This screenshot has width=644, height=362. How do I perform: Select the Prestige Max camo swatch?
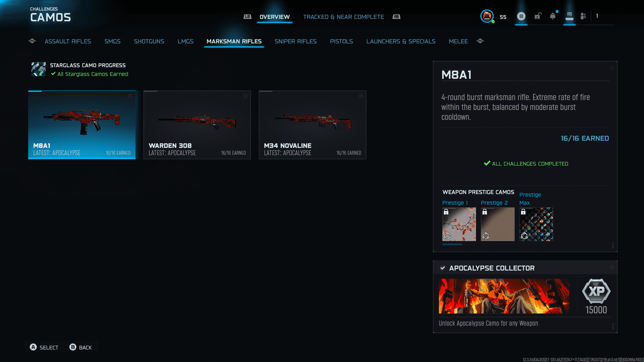536,224
